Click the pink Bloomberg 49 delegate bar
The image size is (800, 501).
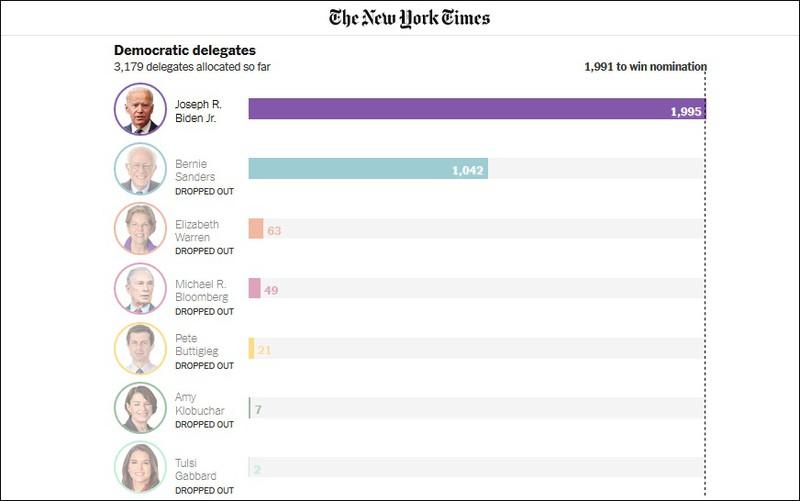coord(254,288)
